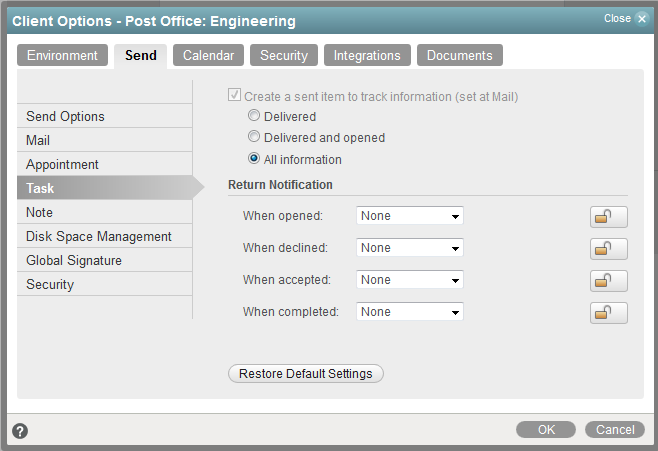Viewport: 658px width, 451px height.
Task: Go to Global Signature section
Action: pyautogui.click(x=74, y=261)
